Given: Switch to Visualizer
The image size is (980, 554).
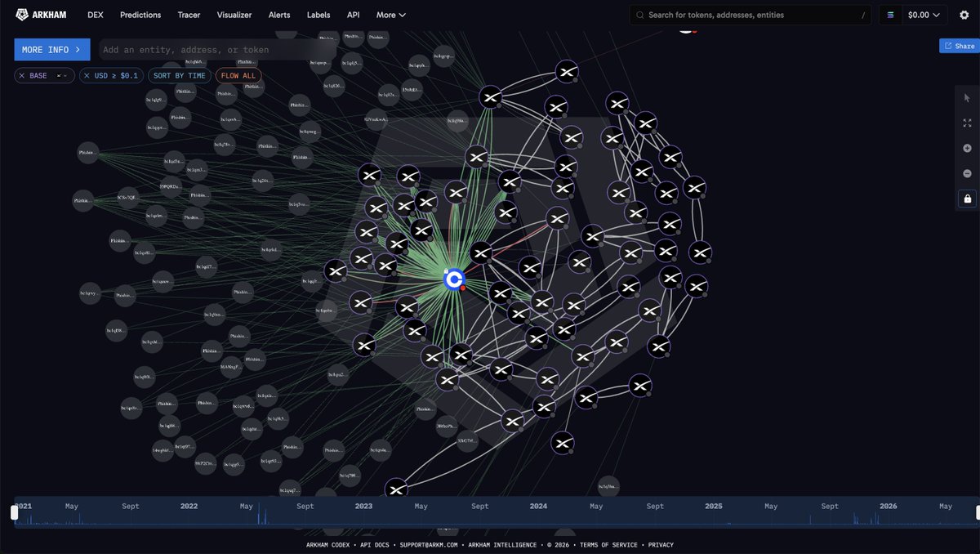Looking at the screenshot, I should pyautogui.click(x=234, y=15).
